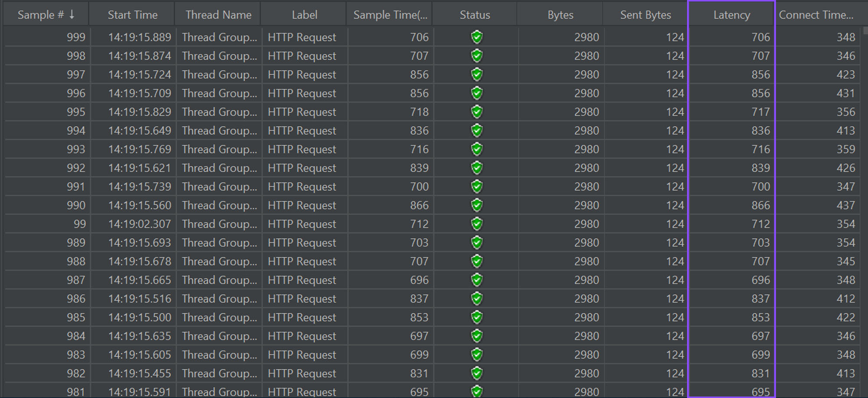Select the status shield for sample 987

point(477,280)
